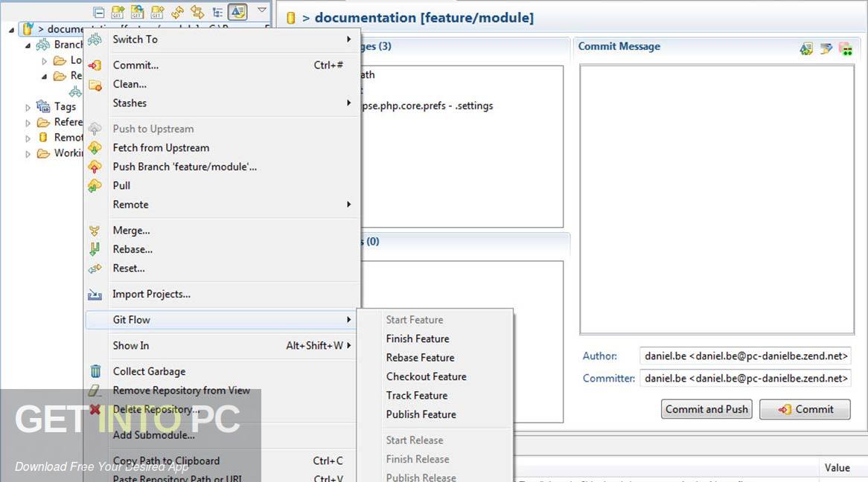The width and height of the screenshot is (868, 482).
Task: Click the Committer input field
Action: click(x=745, y=378)
